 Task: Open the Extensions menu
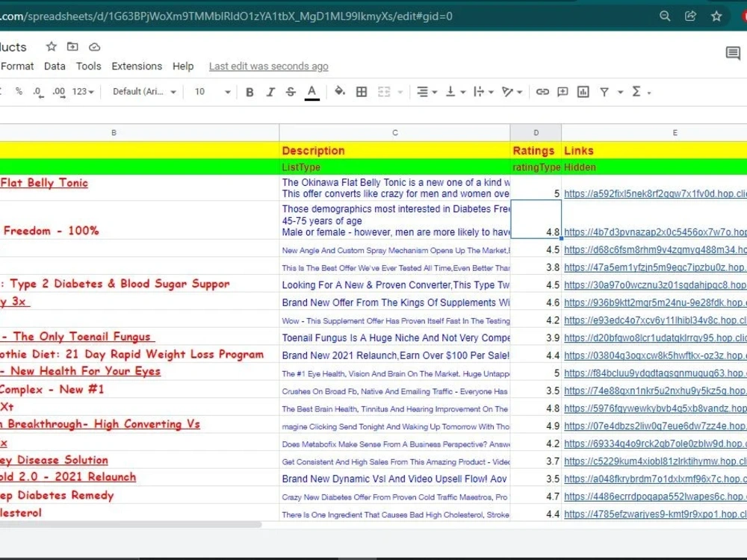pyautogui.click(x=137, y=66)
